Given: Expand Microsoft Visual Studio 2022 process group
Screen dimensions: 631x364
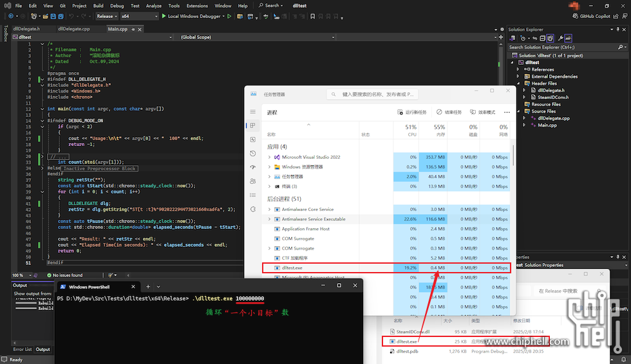Looking at the screenshot, I should tap(269, 157).
